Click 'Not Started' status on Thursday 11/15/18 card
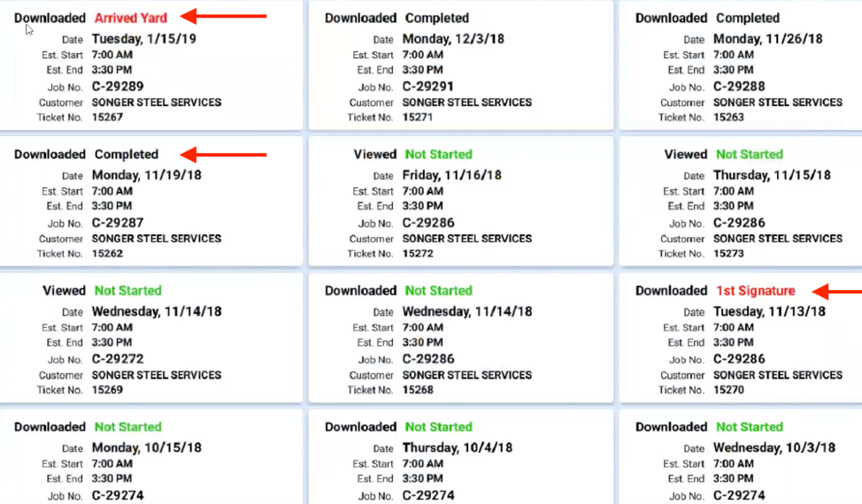862x504 pixels. pyautogui.click(x=750, y=154)
